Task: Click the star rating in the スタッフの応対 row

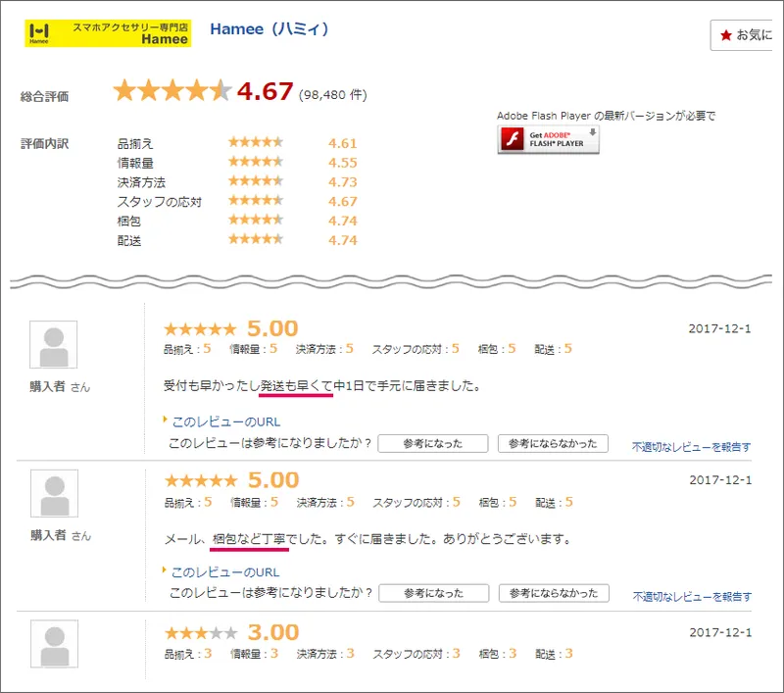Action: (256, 201)
